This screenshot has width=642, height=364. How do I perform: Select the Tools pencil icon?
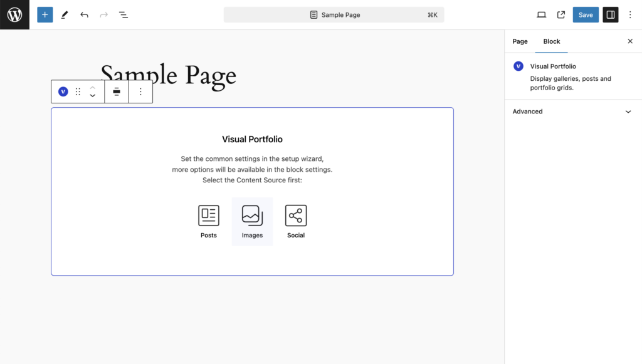65,15
